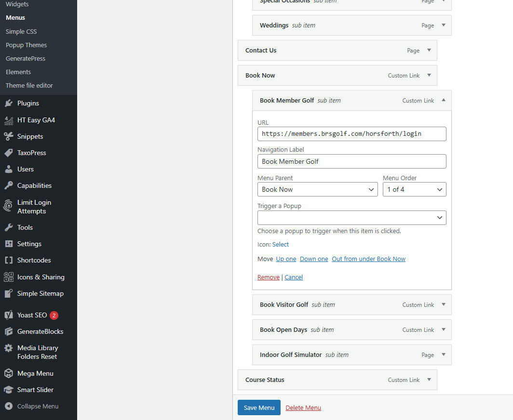
Task: Open the Menu Order dropdown
Action: (x=414, y=190)
